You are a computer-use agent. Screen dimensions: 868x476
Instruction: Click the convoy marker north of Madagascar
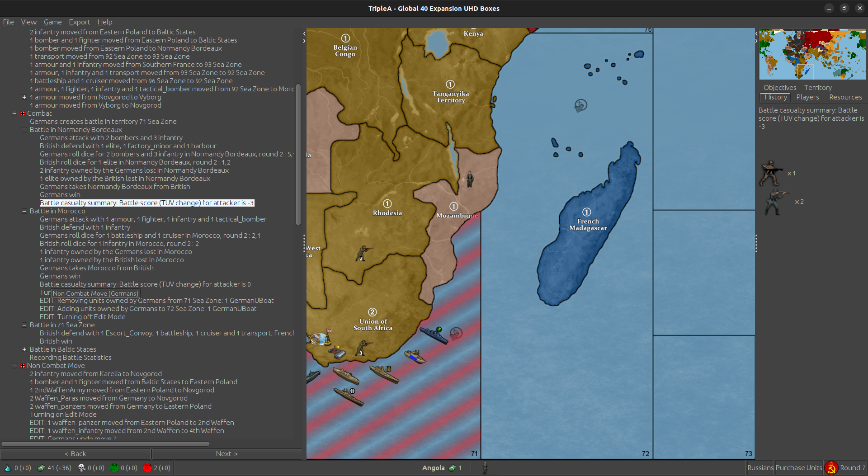580,106
